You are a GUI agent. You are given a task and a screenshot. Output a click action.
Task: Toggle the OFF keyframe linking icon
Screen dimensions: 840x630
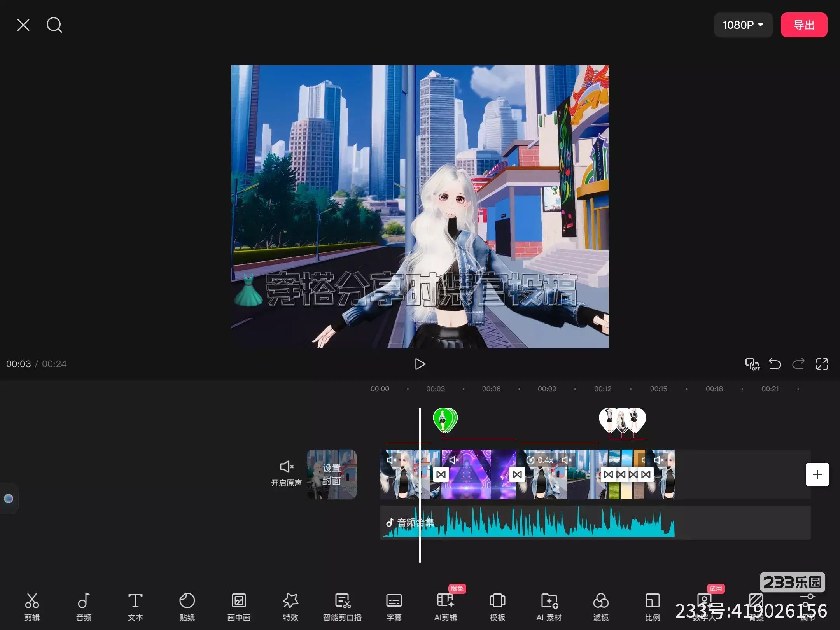[x=752, y=364]
